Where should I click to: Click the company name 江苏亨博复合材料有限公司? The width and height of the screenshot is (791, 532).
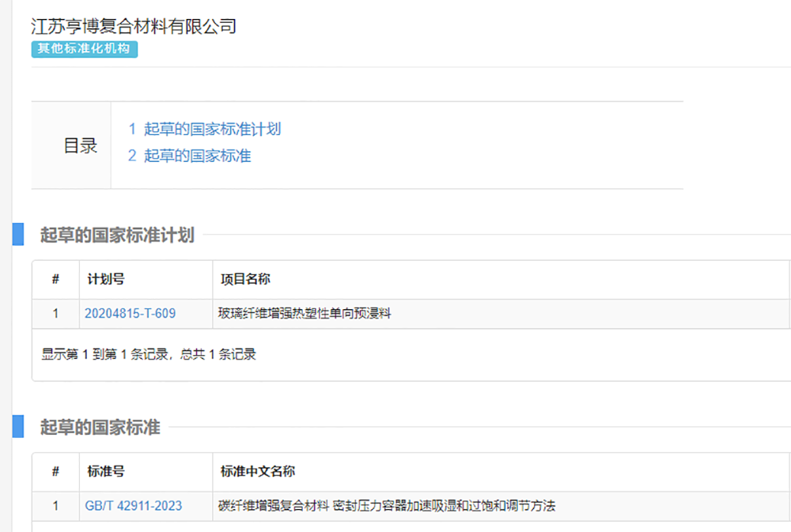click(134, 25)
